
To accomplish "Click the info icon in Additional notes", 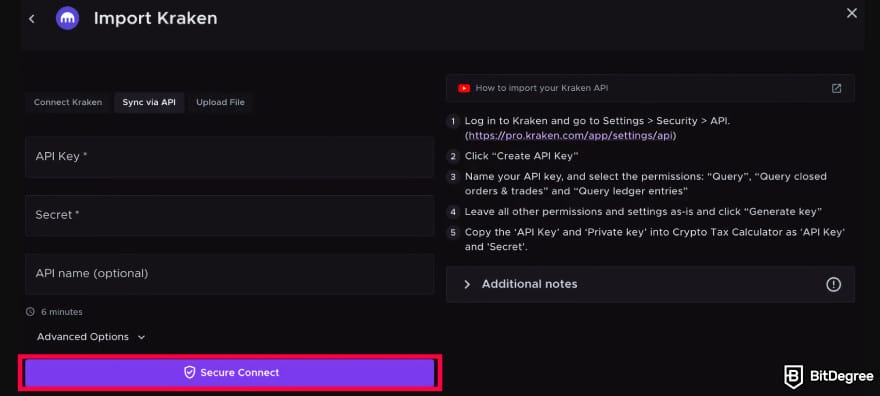I will point(833,284).
